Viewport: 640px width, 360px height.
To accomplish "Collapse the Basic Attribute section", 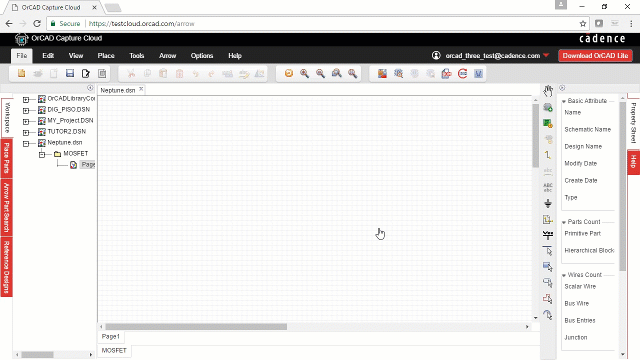I will click(564, 101).
